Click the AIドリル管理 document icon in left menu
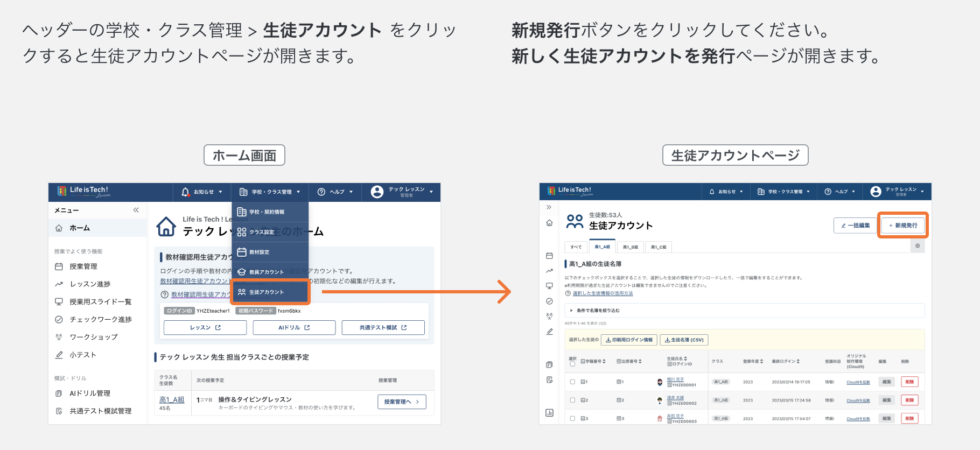 coord(59,393)
